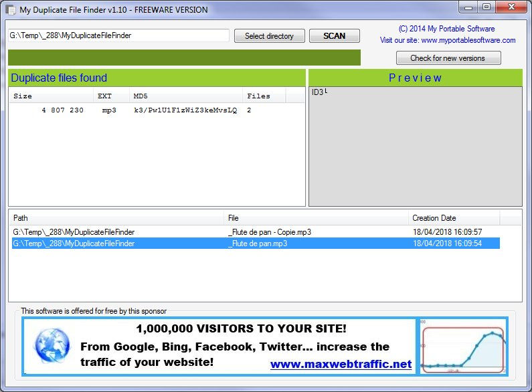Click the Creation Date column header

(x=454, y=218)
